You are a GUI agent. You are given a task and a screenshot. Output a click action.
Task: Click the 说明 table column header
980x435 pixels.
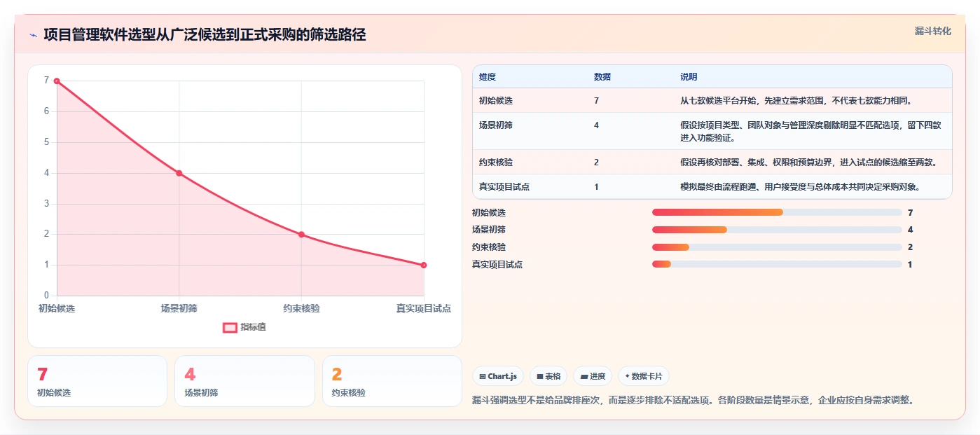[689, 77]
